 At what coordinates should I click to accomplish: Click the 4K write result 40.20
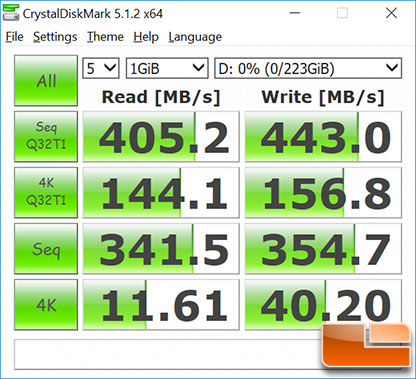323,305
